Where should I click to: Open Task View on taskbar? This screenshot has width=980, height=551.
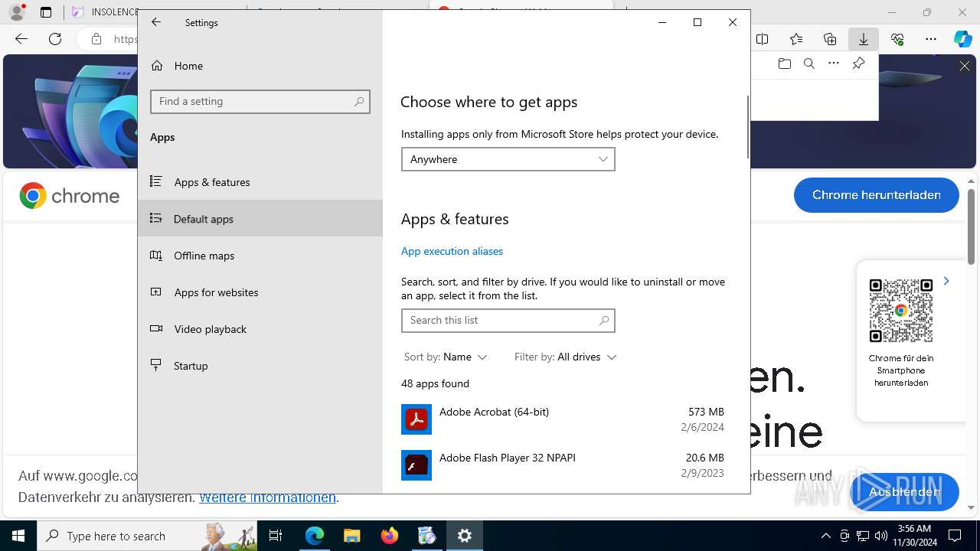point(276,536)
